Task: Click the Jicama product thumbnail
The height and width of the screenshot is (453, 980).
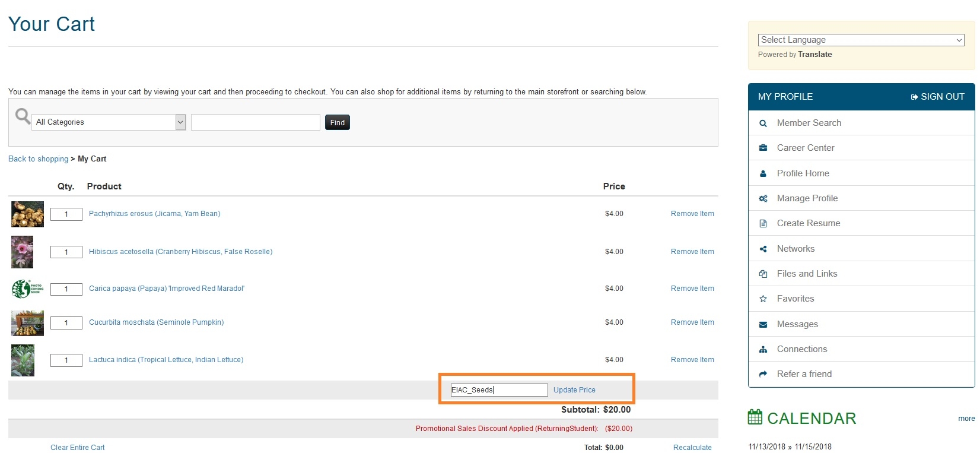Action: coord(27,214)
